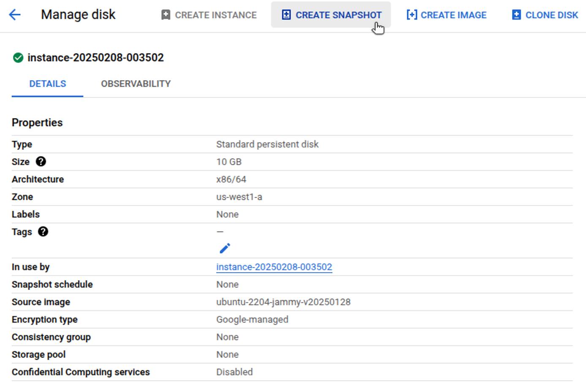
Task: Click the Manage disk page title
Action: 78,14
